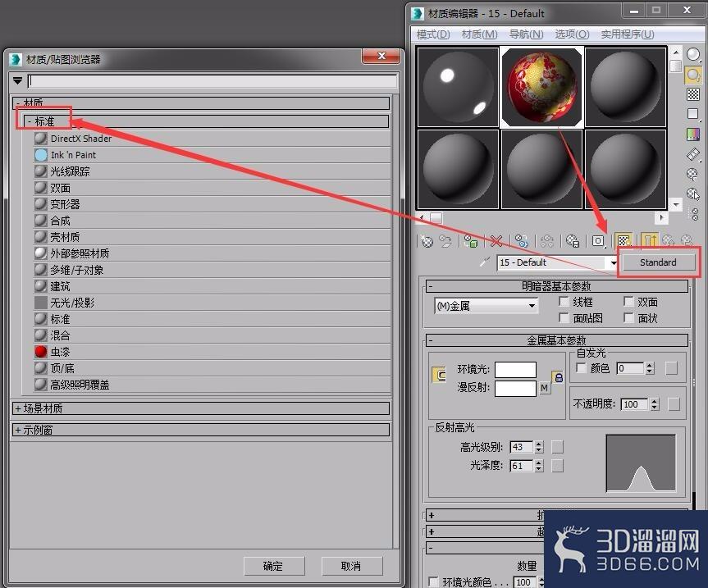This screenshot has height=588, width=708.
Task: Click the 确定 button
Action: [x=274, y=566]
